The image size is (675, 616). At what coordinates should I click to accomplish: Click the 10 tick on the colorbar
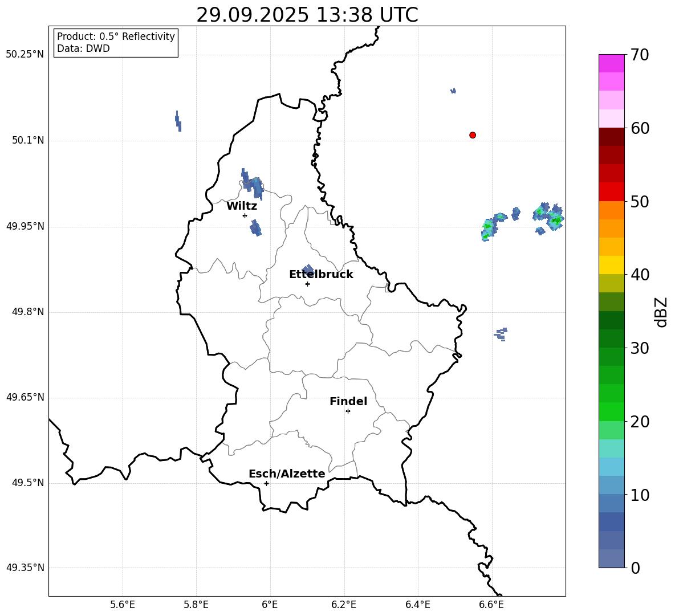640,495
